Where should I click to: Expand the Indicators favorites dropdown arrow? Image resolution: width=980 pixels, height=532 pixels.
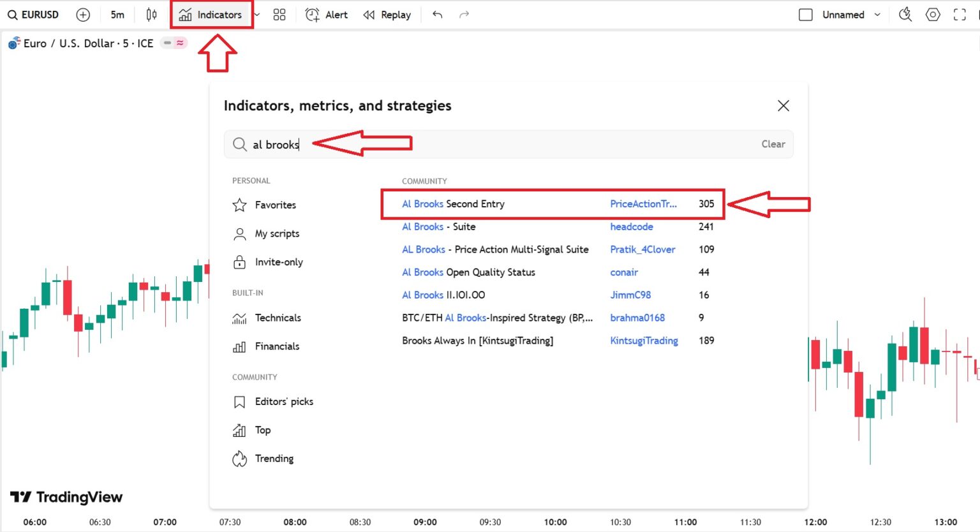(257, 15)
